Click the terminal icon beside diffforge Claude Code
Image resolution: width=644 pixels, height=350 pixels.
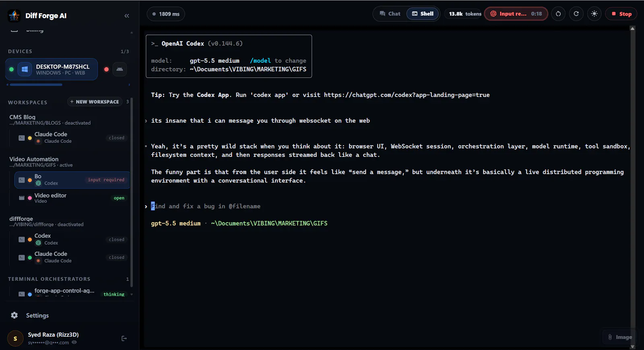[x=22, y=257]
